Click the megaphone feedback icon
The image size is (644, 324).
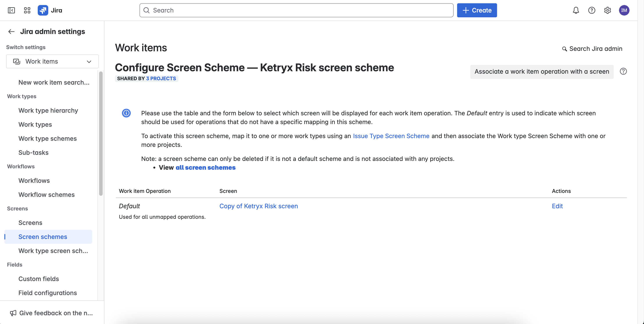tap(13, 313)
